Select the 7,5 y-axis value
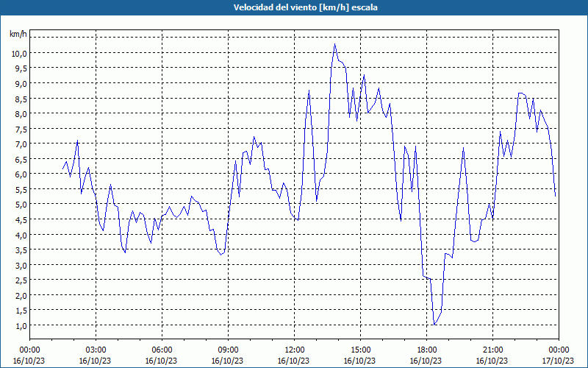This screenshot has height=368, width=588. tap(21, 130)
